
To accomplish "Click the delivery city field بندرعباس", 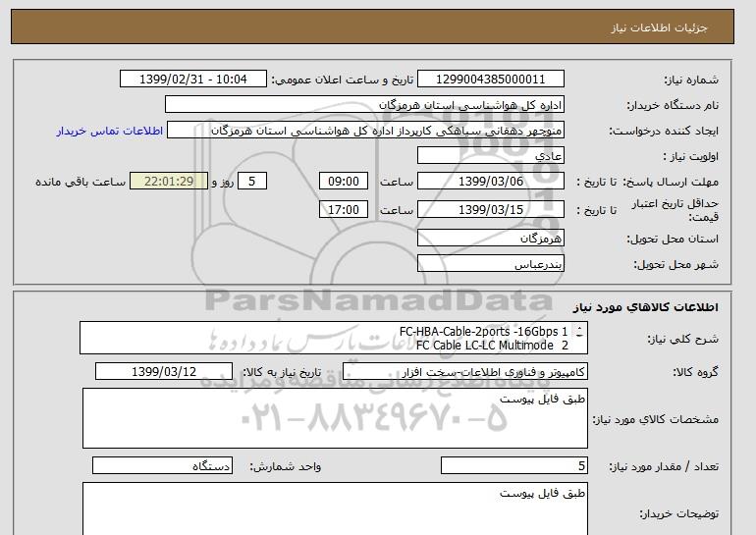I will (490, 264).
